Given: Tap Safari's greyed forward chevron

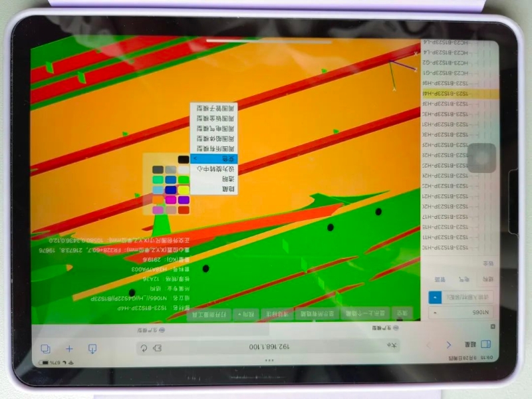Looking at the screenshot, I should [x=428, y=345].
